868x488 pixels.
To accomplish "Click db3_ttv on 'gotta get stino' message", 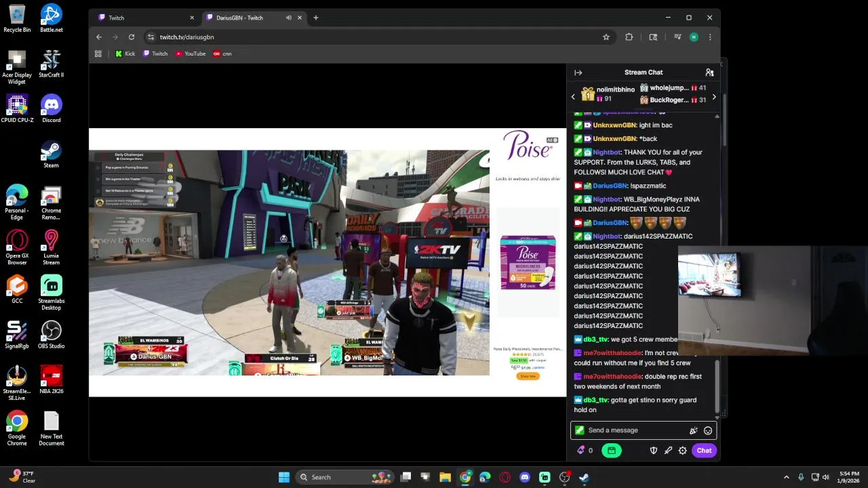I will pyautogui.click(x=595, y=401).
